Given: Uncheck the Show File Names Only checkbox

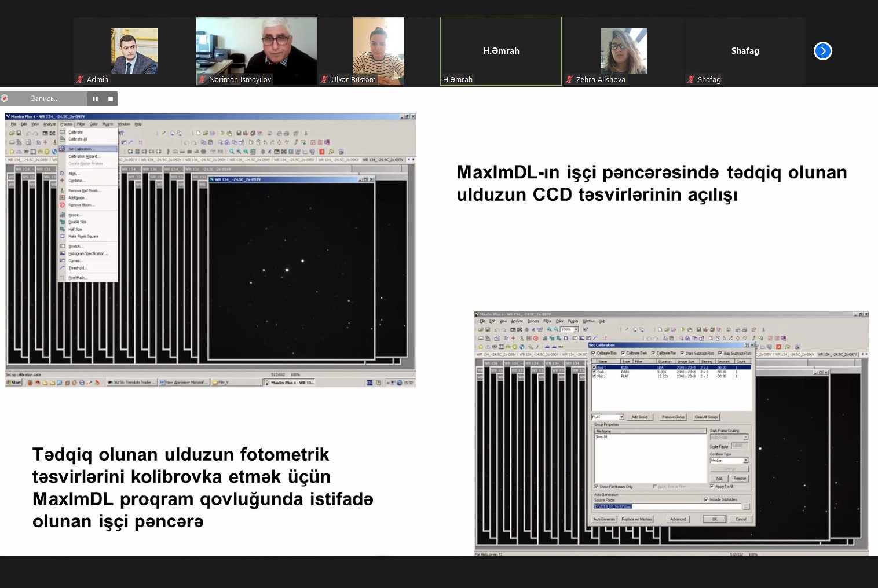Looking at the screenshot, I should point(596,487).
